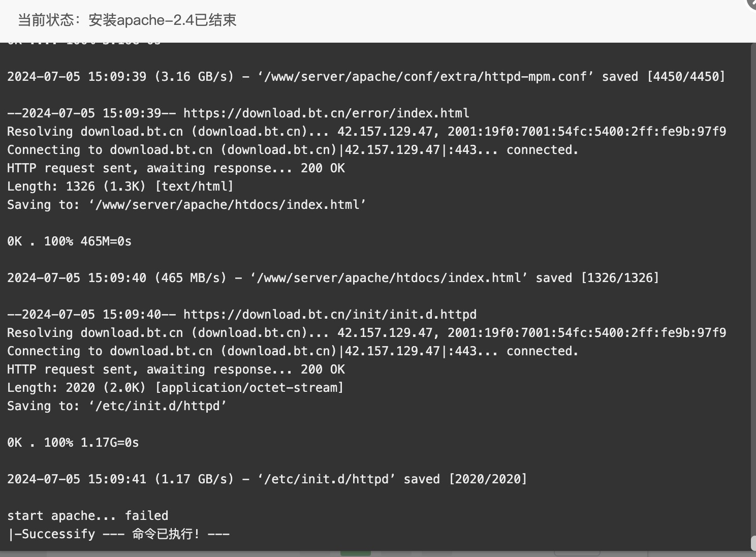This screenshot has width=756, height=557.
Task: Click the error/index.html download URL
Action: pos(326,113)
